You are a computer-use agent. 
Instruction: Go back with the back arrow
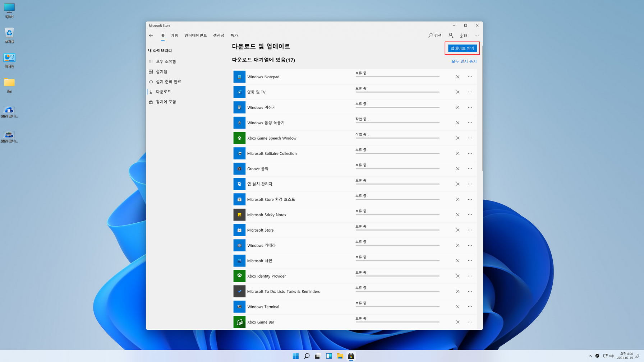[x=151, y=36]
